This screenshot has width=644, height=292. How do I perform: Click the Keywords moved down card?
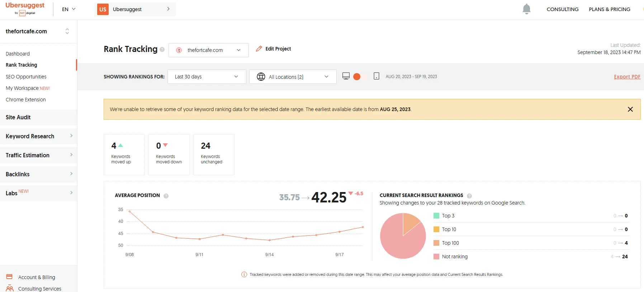pos(169,154)
